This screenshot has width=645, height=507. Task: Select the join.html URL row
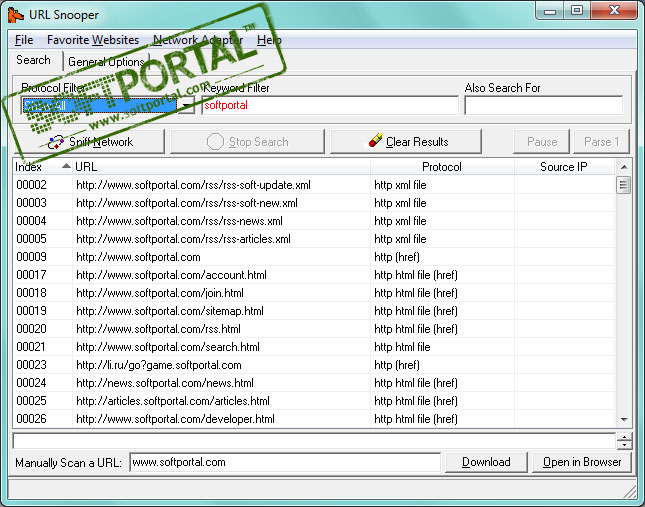pyautogui.click(x=160, y=293)
